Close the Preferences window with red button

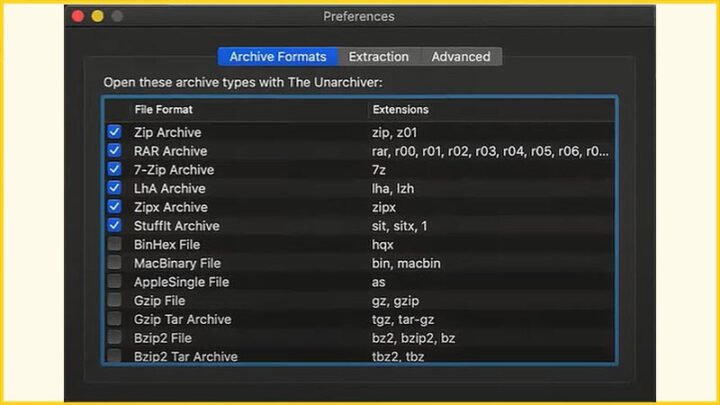pos(78,16)
